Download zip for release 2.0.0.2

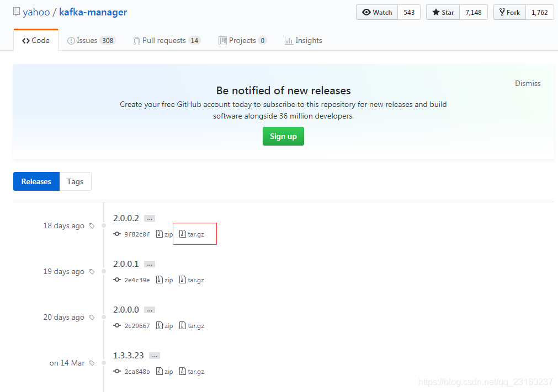coord(164,234)
